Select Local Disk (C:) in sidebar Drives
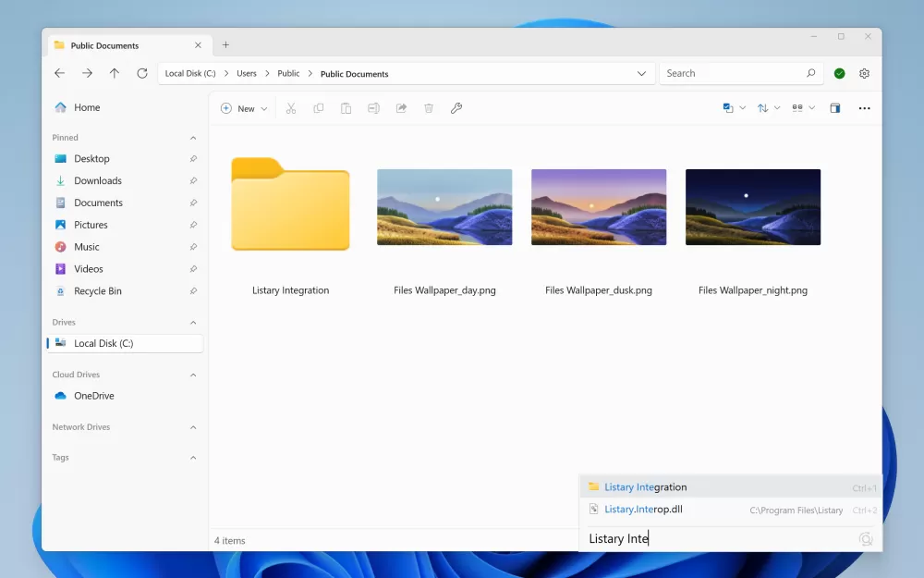 pos(125,343)
